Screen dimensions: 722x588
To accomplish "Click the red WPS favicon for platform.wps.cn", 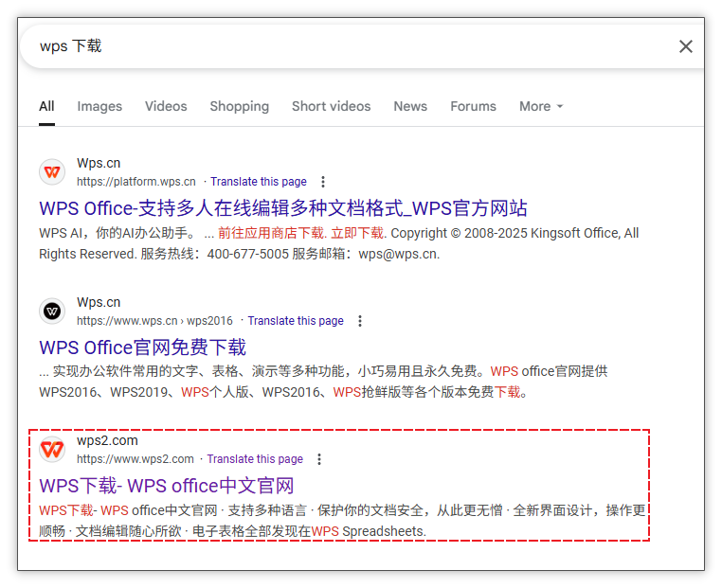I will [52, 172].
